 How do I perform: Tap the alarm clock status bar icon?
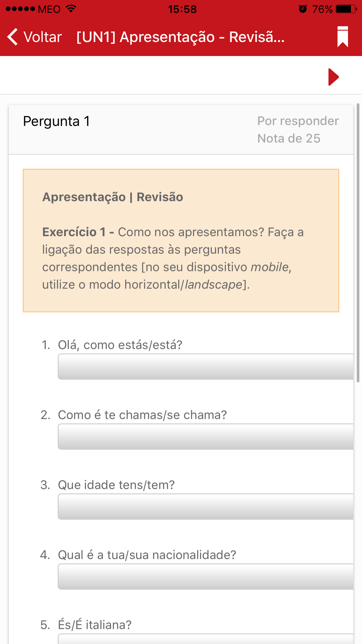(302, 9)
